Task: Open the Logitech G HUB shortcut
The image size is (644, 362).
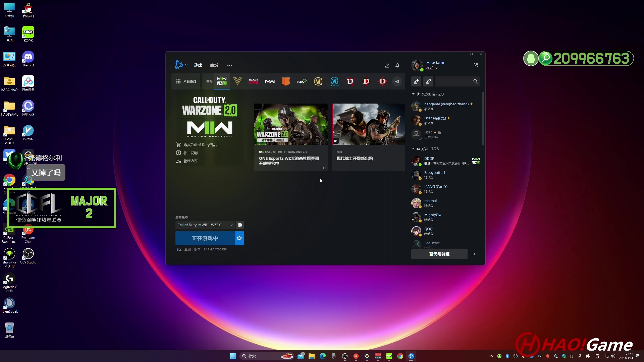Action: pos(9,283)
